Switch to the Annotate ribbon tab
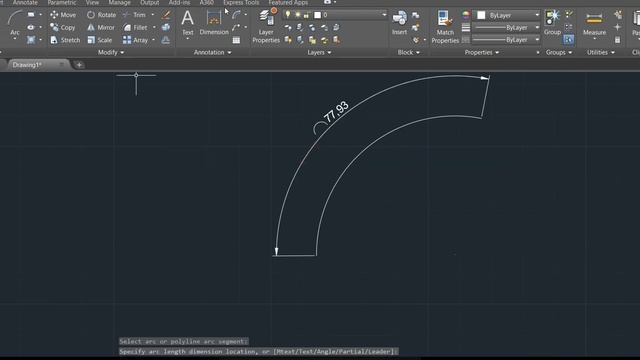640x360 pixels. coord(25,2)
